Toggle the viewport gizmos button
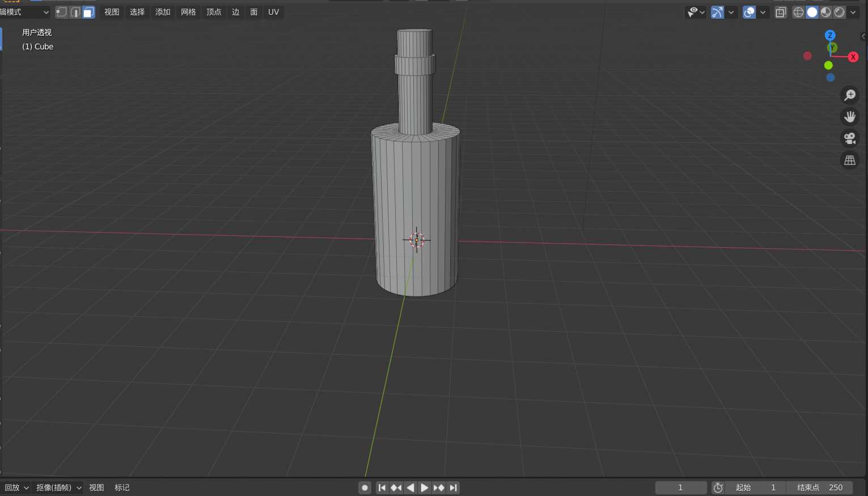 718,12
